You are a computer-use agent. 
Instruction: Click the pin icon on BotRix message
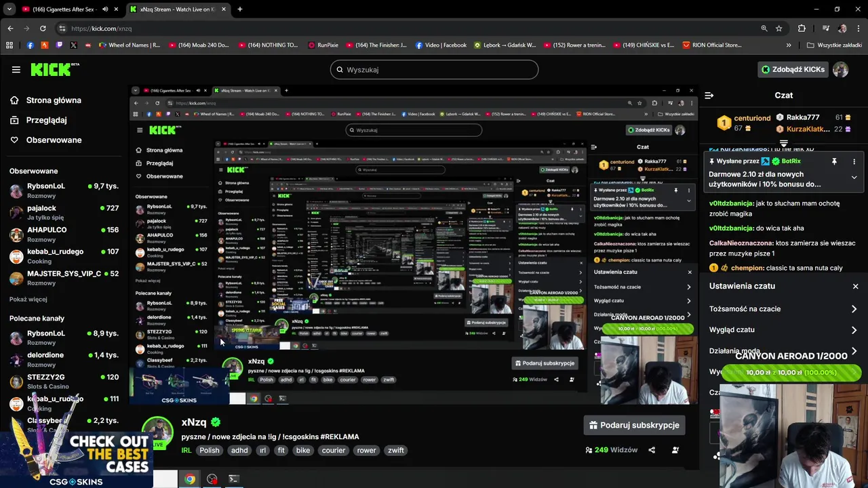click(x=834, y=161)
